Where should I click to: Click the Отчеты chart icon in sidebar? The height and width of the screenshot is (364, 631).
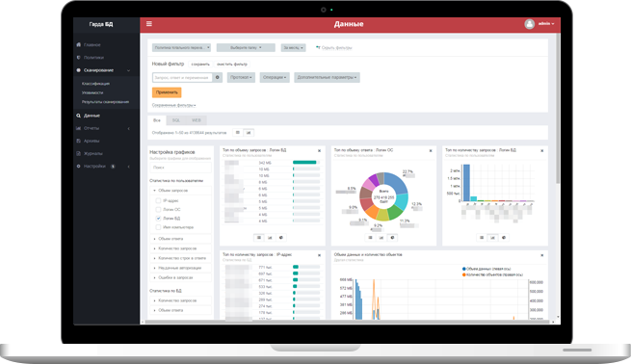[x=78, y=128]
